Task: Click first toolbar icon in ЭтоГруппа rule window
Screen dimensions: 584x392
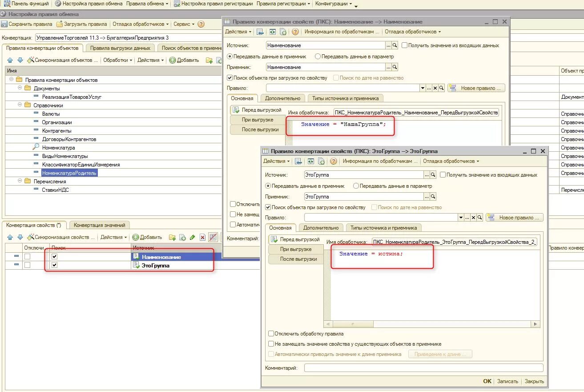Action: [x=298, y=161]
